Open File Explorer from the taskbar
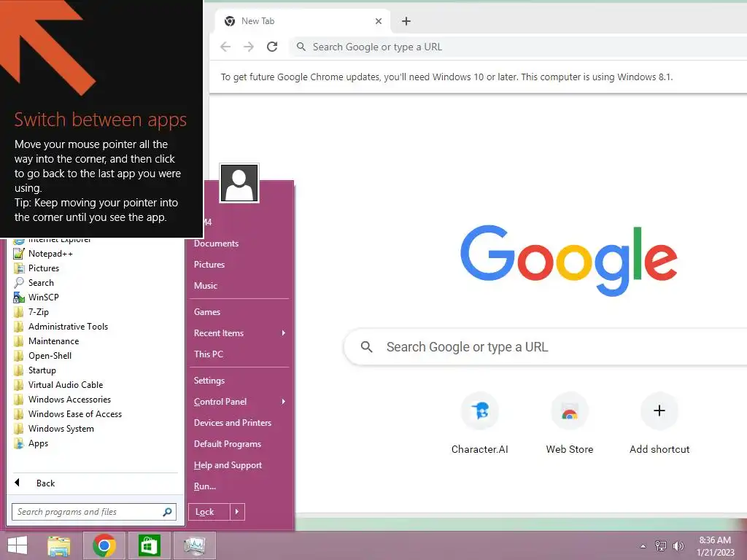 coord(59,545)
